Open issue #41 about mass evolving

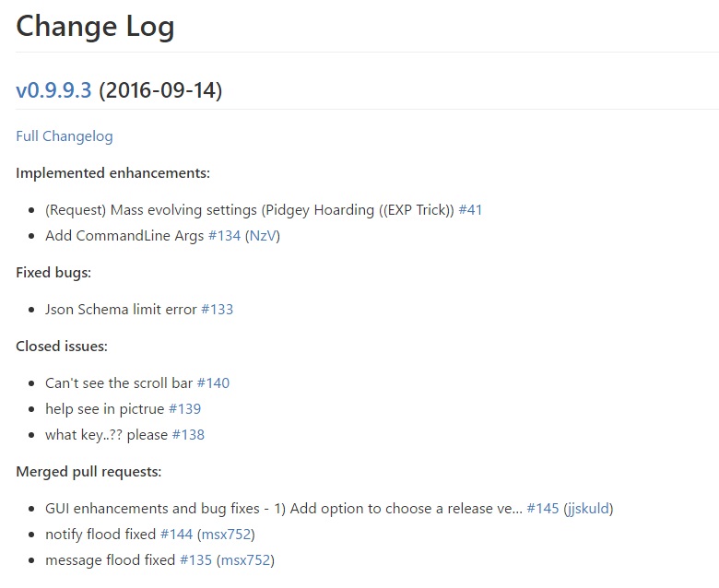point(470,210)
